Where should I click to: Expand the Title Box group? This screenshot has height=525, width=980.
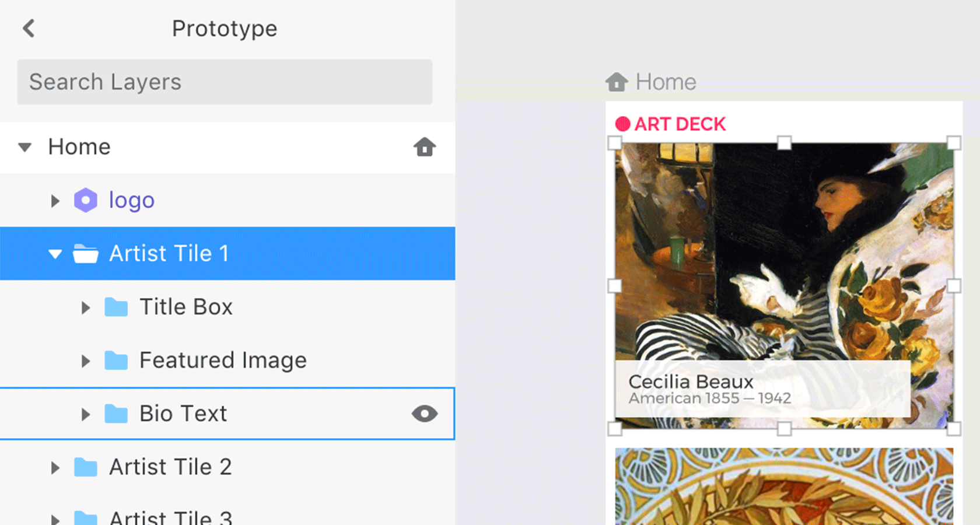tap(86, 306)
